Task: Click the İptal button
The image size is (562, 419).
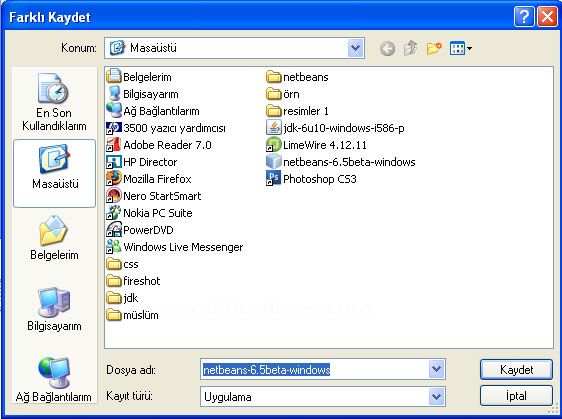Action: point(516,396)
